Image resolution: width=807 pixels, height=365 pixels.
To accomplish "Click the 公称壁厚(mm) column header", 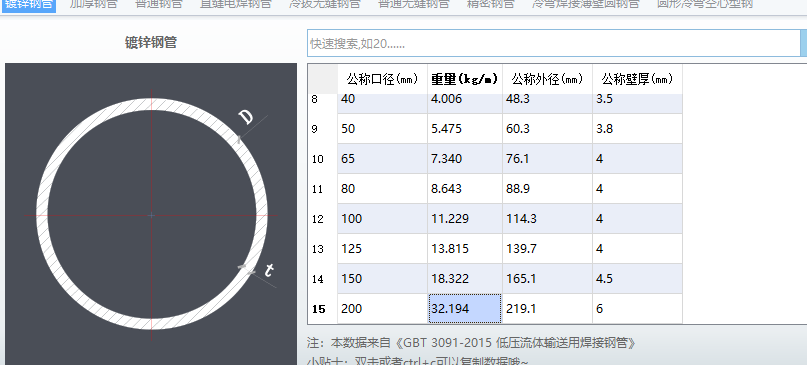I will (x=638, y=79).
